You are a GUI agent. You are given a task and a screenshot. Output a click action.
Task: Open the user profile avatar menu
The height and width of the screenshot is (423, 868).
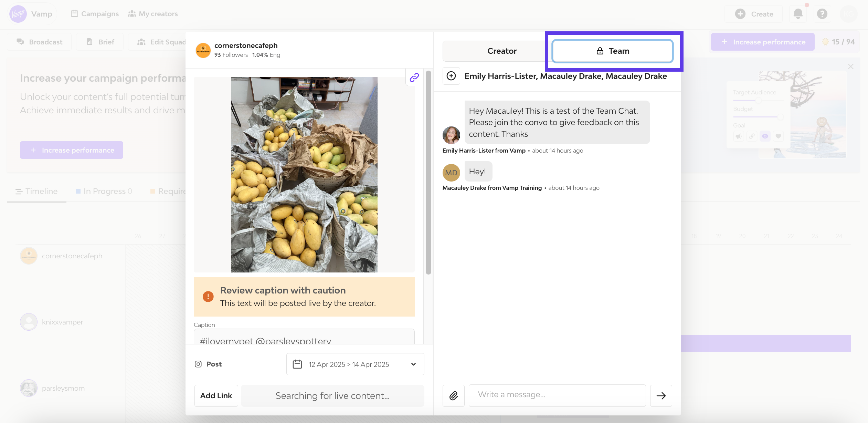849,14
